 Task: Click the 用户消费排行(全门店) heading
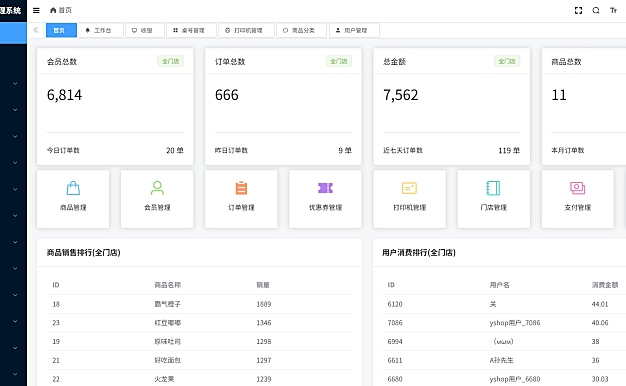coord(419,252)
